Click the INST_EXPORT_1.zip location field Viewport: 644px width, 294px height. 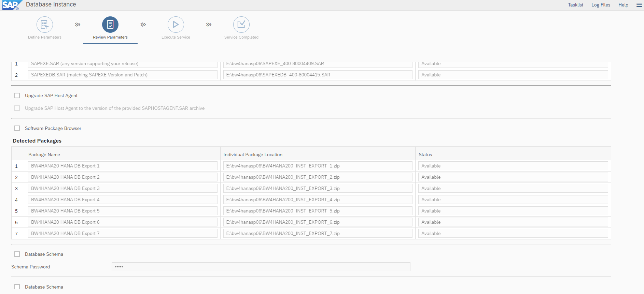pos(318,166)
